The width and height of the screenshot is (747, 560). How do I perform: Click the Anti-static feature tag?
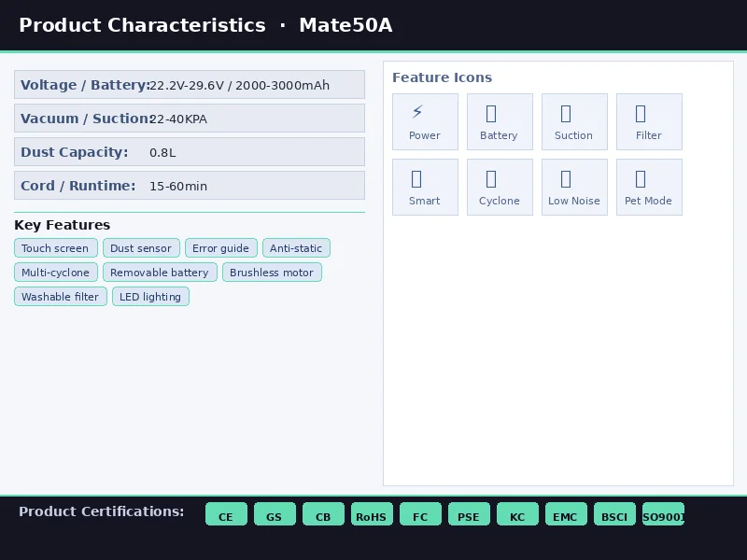pyautogui.click(x=296, y=248)
